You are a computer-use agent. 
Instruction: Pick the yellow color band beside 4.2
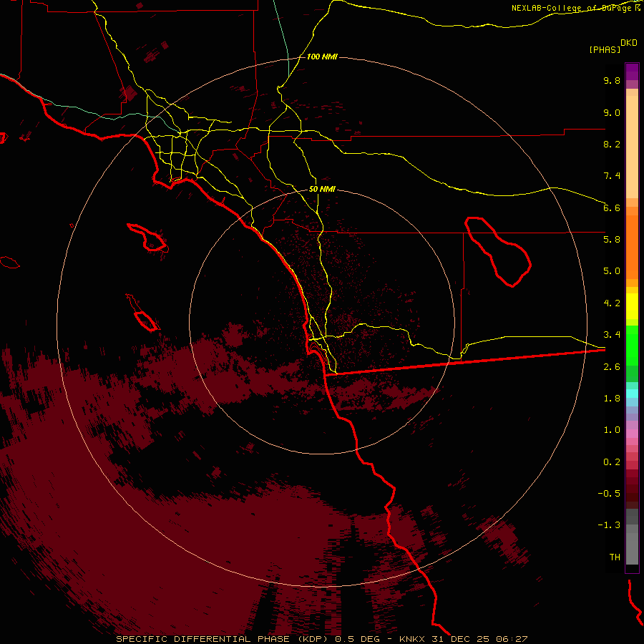point(632,306)
